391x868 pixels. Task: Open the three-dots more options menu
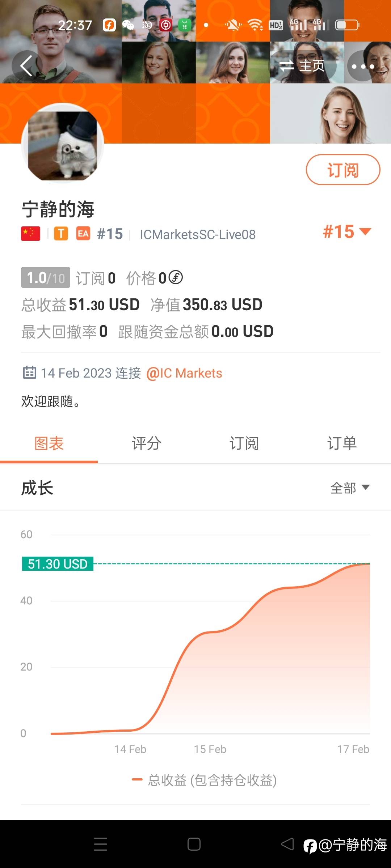click(x=363, y=66)
